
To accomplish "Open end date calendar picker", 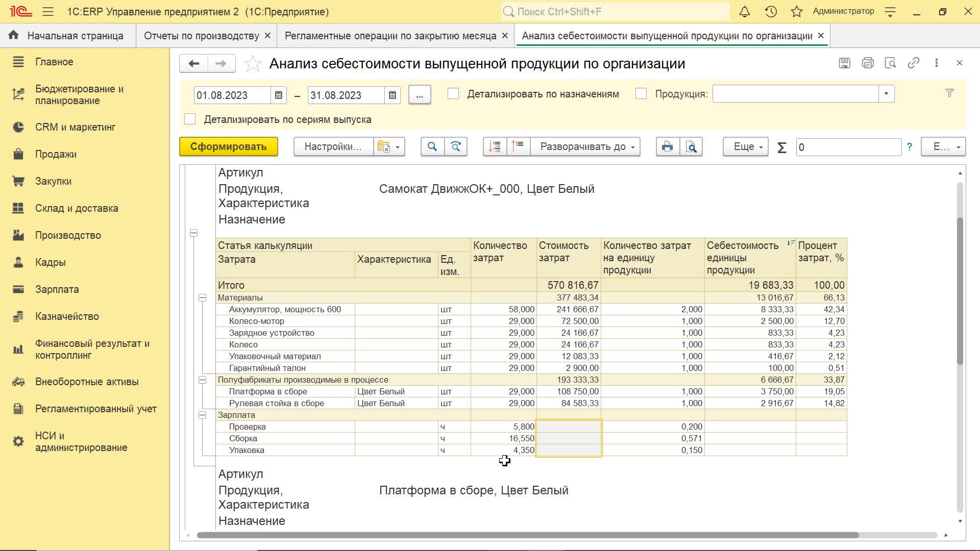I will coord(393,95).
